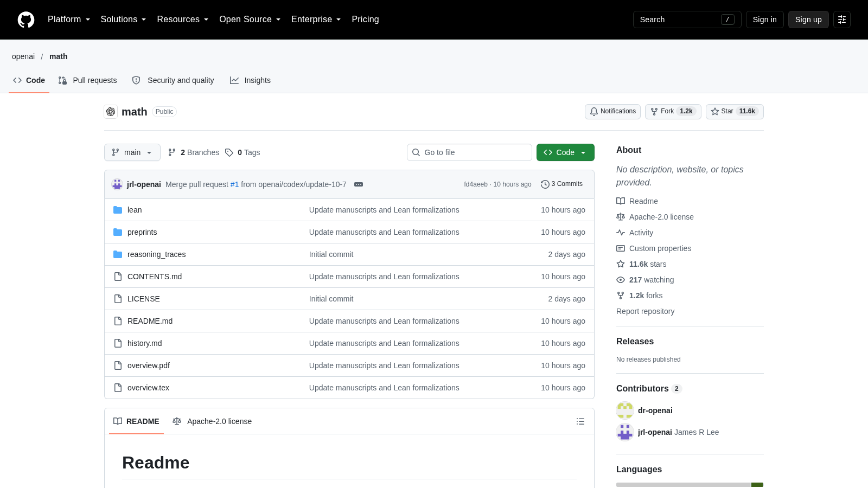868x488 pixels.
Task: Open the main branch selector dropdown
Action: pos(132,152)
